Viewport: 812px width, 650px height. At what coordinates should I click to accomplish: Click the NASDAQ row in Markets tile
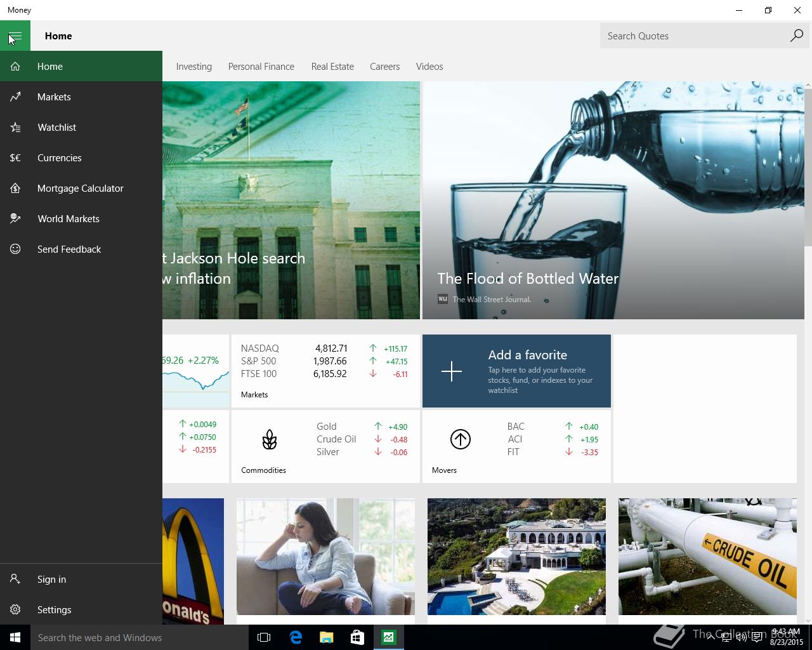(x=324, y=348)
